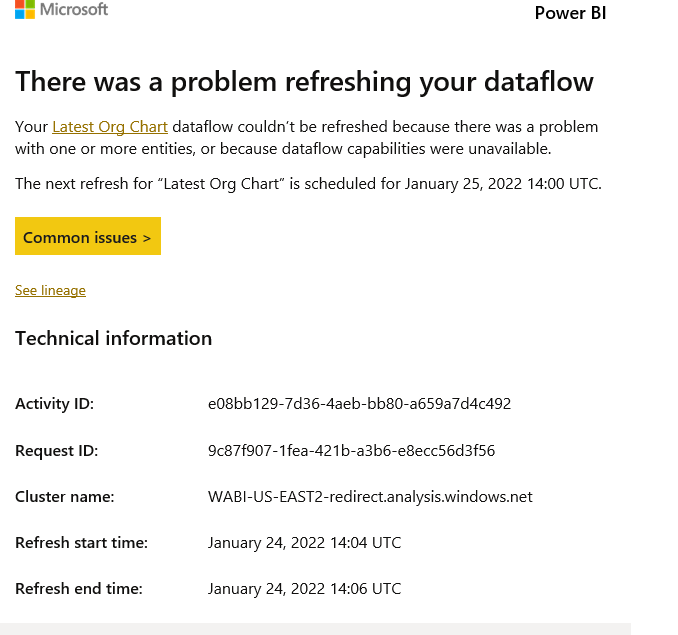The height and width of the screenshot is (635, 678).
Task: Click the refresh end time 14:06 UTC
Action: click(304, 589)
